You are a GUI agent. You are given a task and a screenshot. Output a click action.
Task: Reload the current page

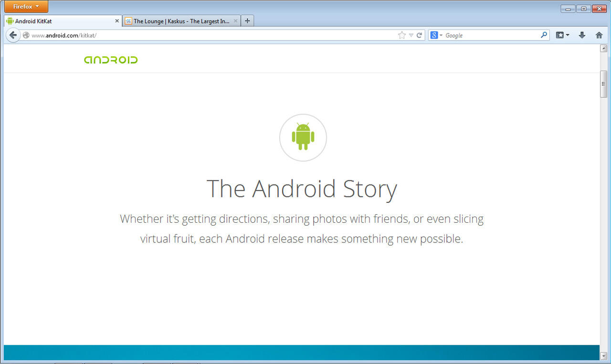point(420,35)
